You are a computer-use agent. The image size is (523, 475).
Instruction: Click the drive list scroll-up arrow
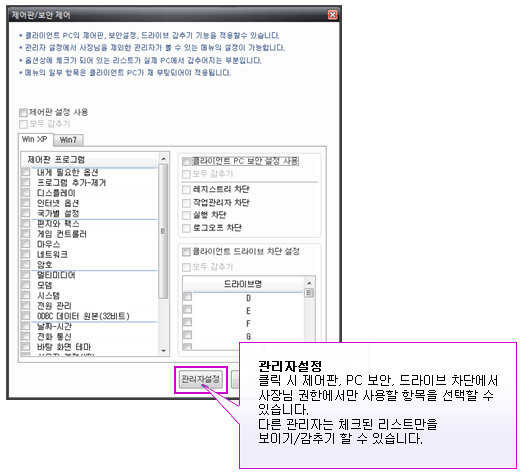[309, 283]
